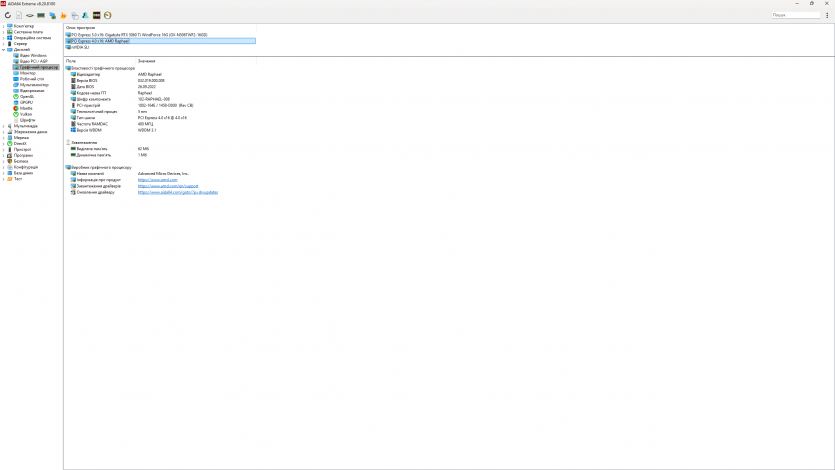Click the Refresh toolbar icon
Screen dimensions: 835x470
(x=8, y=16)
